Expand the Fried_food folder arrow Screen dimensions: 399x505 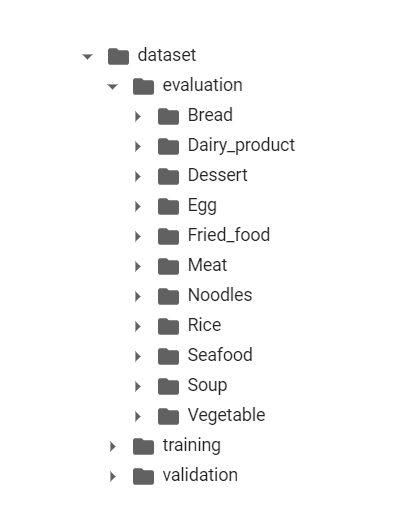pos(138,236)
